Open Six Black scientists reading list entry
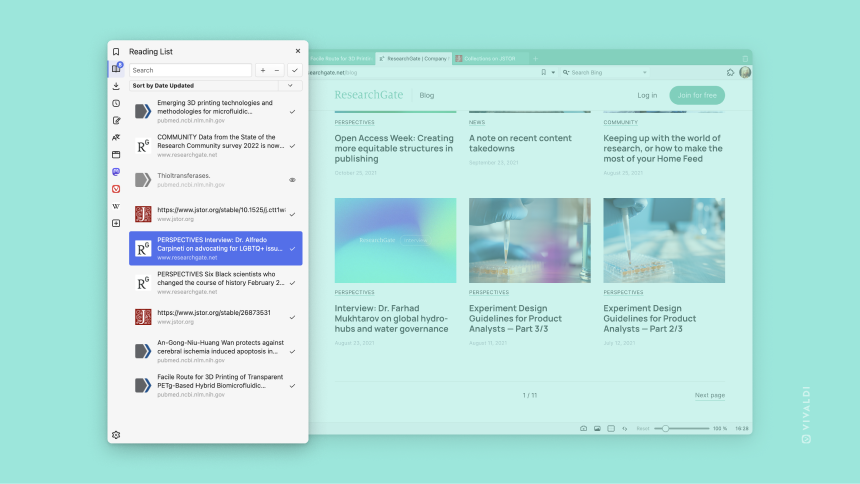Screen dimensions: 860x484 click(x=216, y=283)
